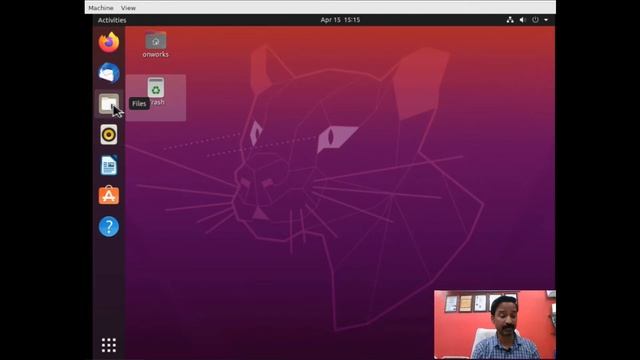Viewport: 640px width, 360px height.
Task: Open the View menu
Action: point(128,8)
